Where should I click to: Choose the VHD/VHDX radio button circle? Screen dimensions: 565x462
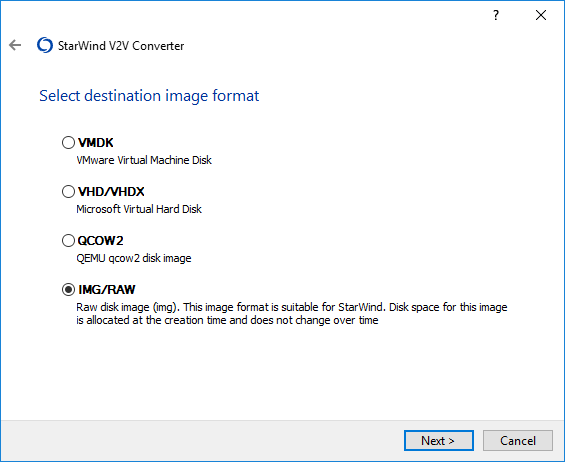[68, 191]
